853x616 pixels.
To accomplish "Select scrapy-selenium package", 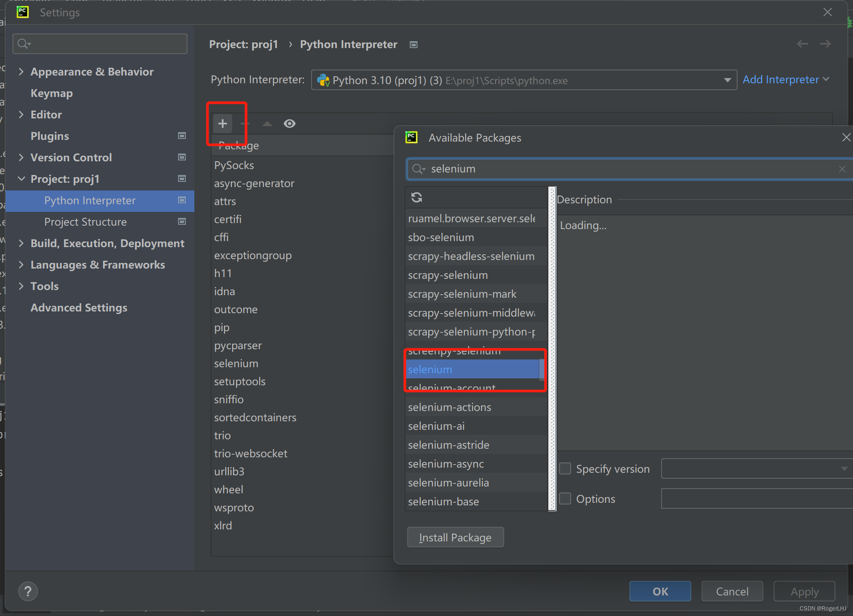I will click(x=476, y=275).
